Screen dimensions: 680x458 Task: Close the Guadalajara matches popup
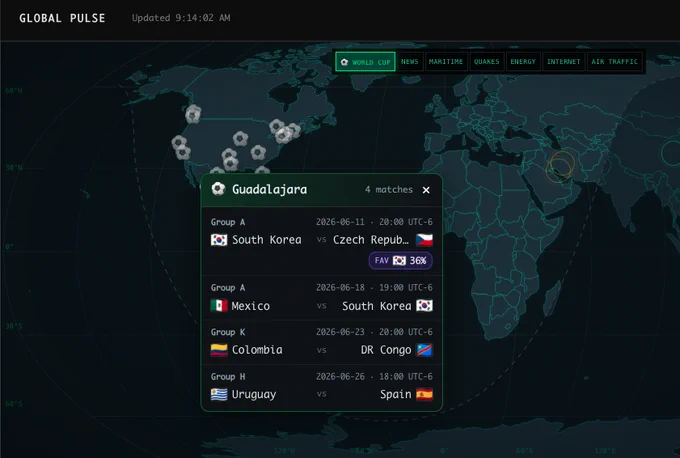tap(426, 190)
